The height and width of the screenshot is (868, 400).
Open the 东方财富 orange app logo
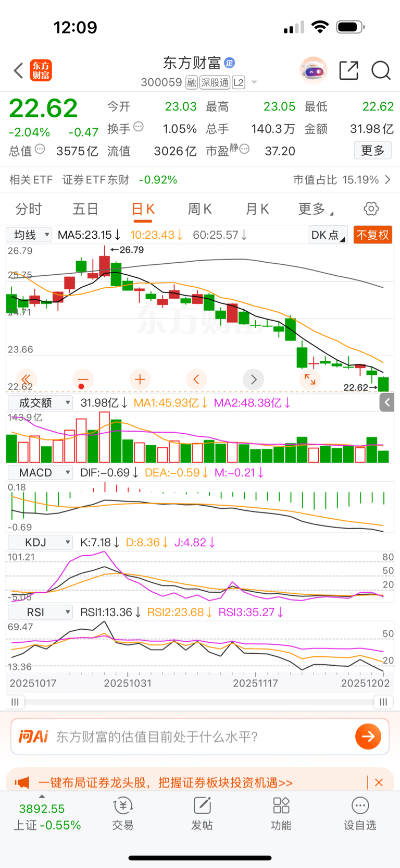pos(41,70)
